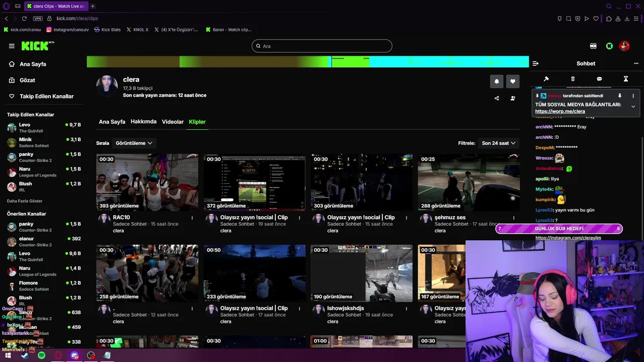Image resolution: width=644 pixels, height=362 pixels.
Task: Open Minik channel in followed list
Action: [44, 142]
